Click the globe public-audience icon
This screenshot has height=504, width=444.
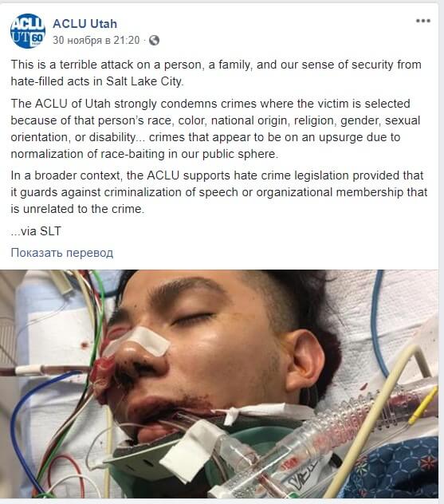(154, 41)
